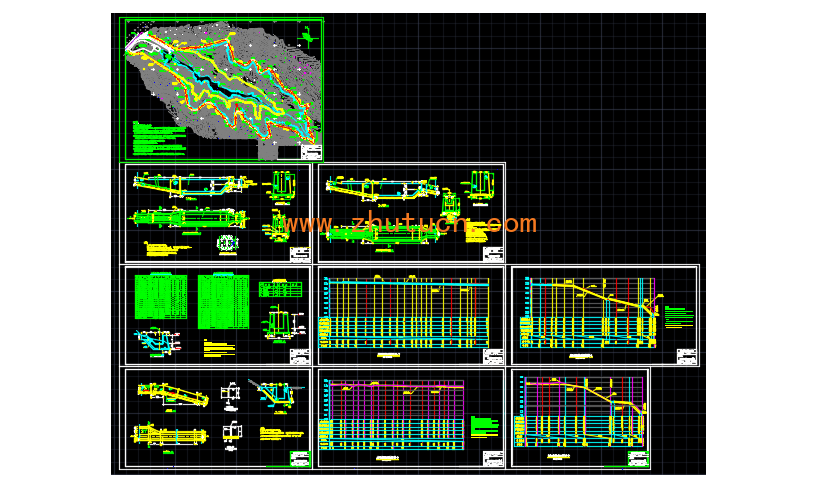Click the white notes text beside the third-row right profile

[679, 318]
